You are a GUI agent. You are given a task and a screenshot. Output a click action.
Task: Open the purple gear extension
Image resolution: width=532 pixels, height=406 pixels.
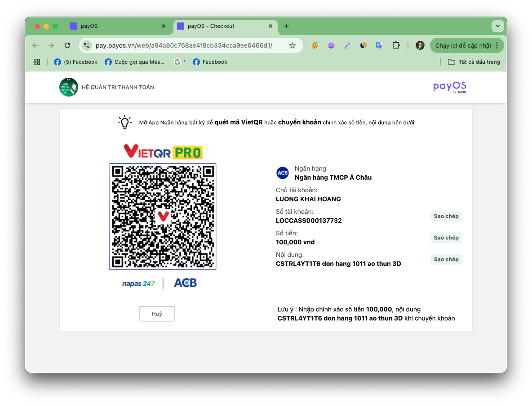coord(331,45)
